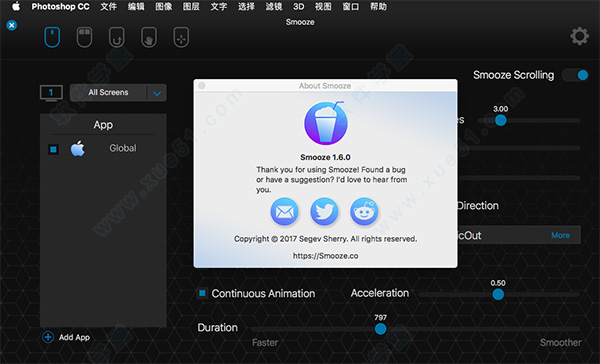Click the Smooze 1.6.0 version text

(325, 157)
